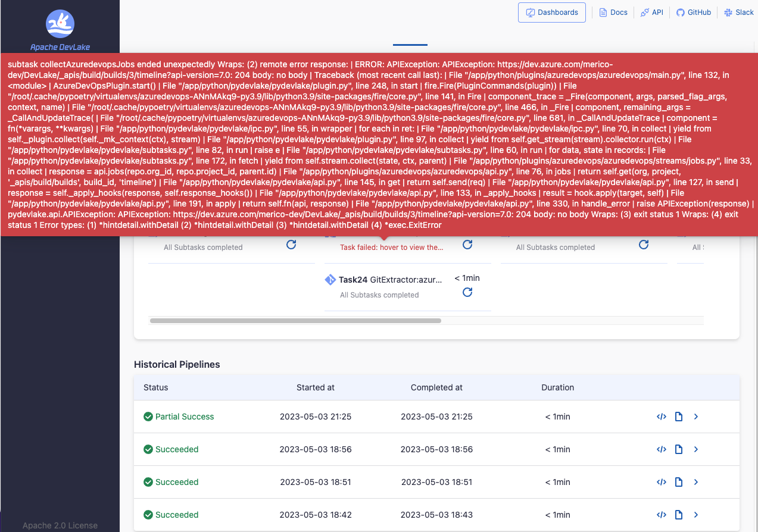Expand details of pipeline started 18:51

696,482
